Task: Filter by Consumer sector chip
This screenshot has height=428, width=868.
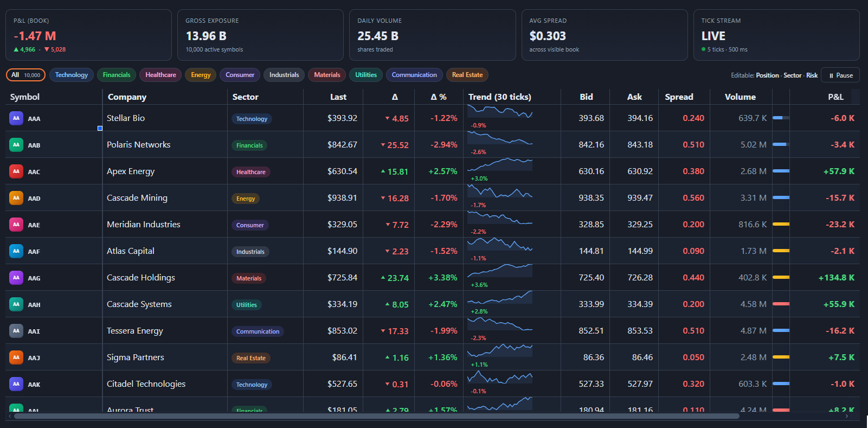Action: click(240, 75)
